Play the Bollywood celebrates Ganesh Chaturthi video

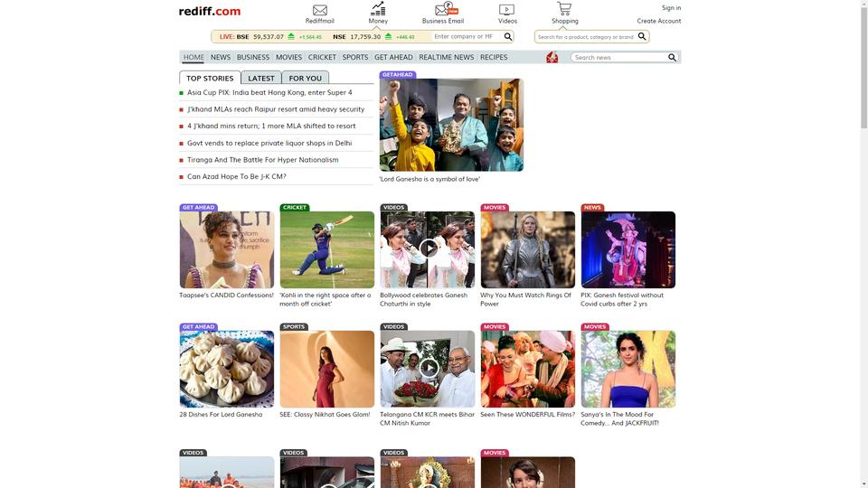tap(429, 249)
